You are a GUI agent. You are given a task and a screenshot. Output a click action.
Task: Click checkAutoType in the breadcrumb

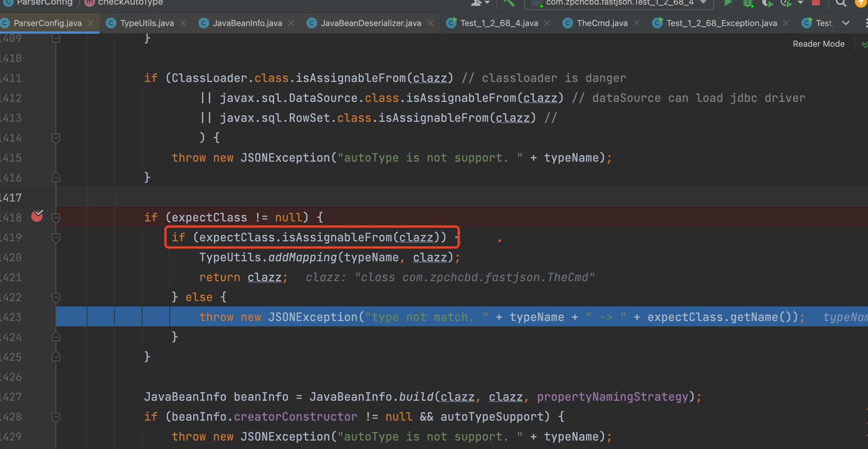click(130, 3)
